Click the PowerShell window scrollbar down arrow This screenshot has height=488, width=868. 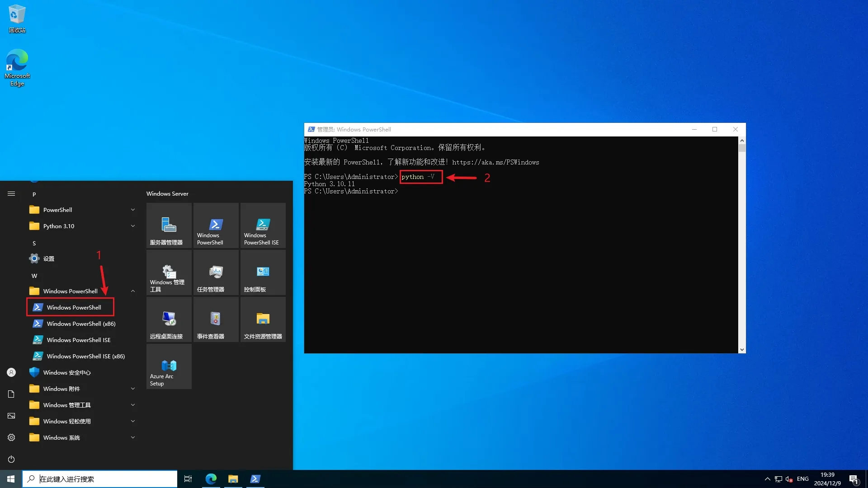pos(742,350)
